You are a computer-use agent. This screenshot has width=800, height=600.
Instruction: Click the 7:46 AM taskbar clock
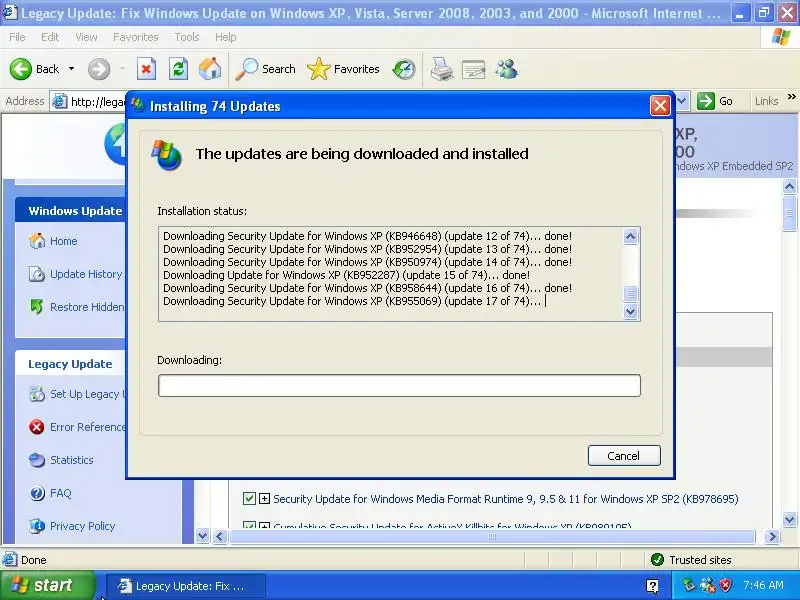pos(763,585)
